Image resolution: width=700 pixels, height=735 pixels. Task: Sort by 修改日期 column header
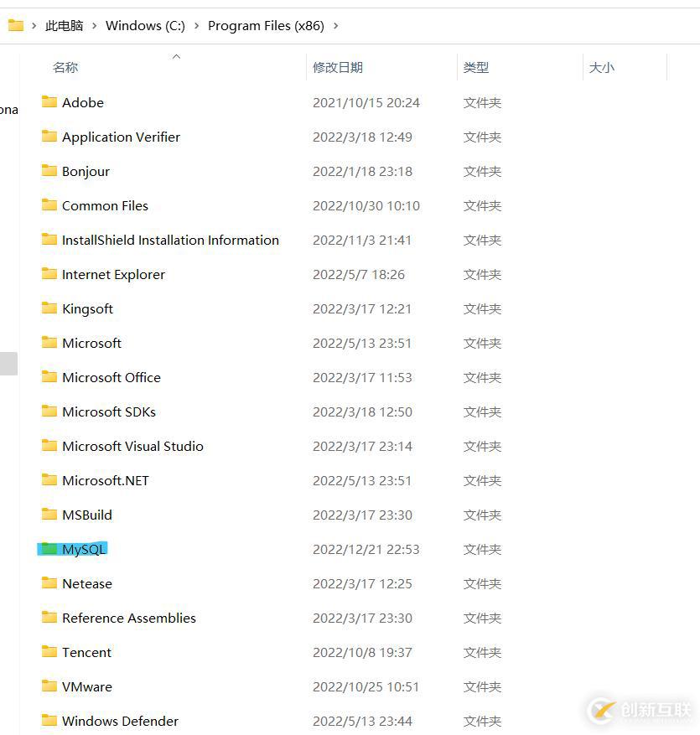pyautogui.click(x=338, y=68)
